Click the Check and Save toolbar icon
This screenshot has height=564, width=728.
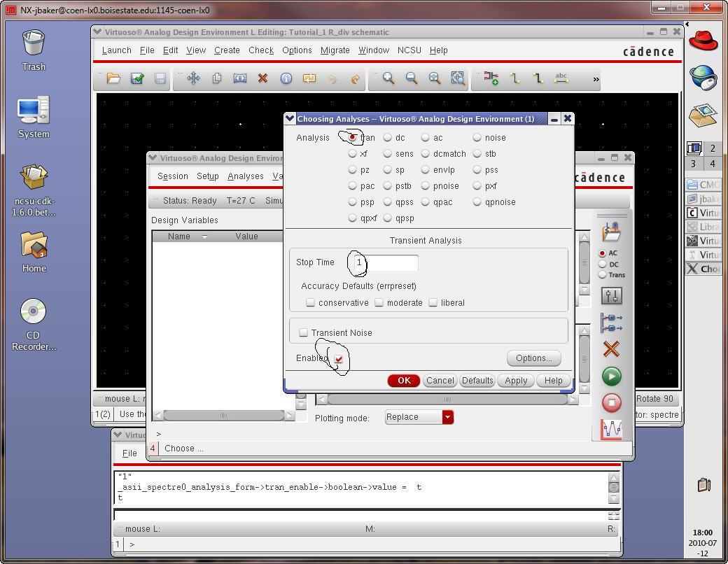137,78
